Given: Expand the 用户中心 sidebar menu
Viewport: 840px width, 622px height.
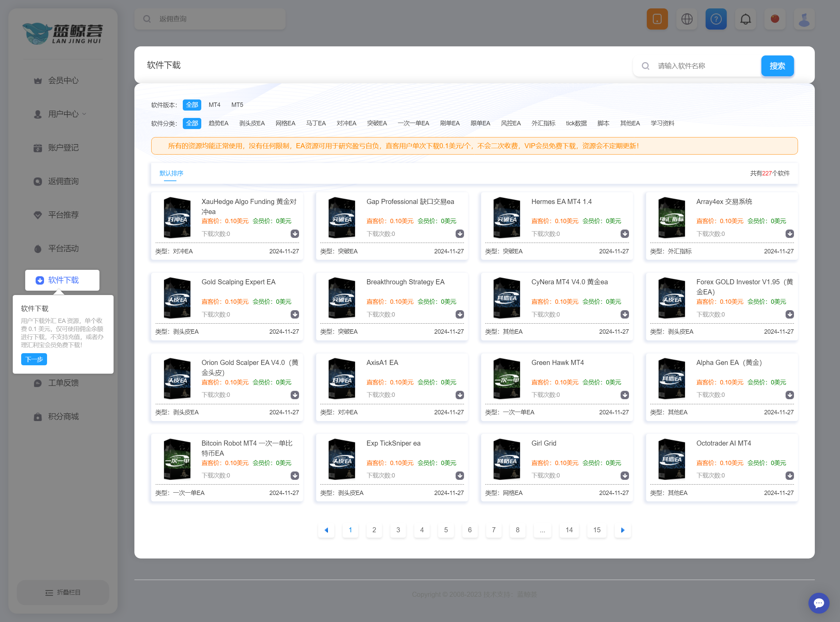Looking at the screenshot, I should tap(63, 114).
